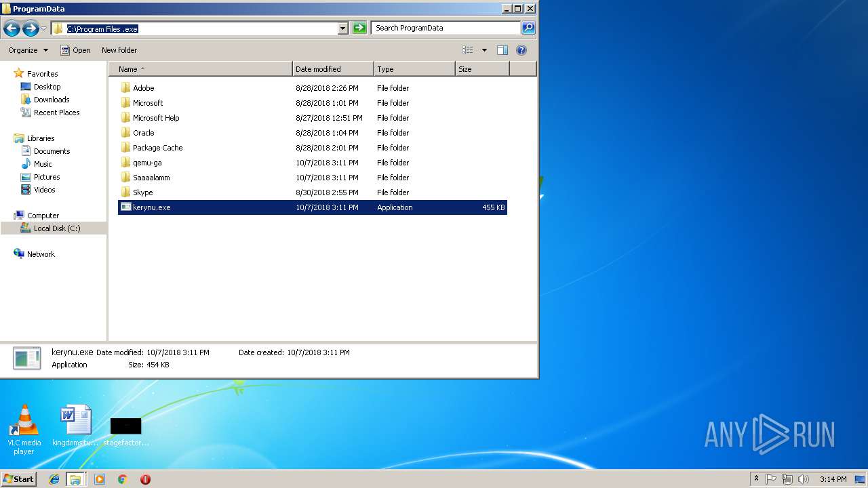Click the Open toolbar button
Viewport: 868px width, 488px height.
point(75,50)
